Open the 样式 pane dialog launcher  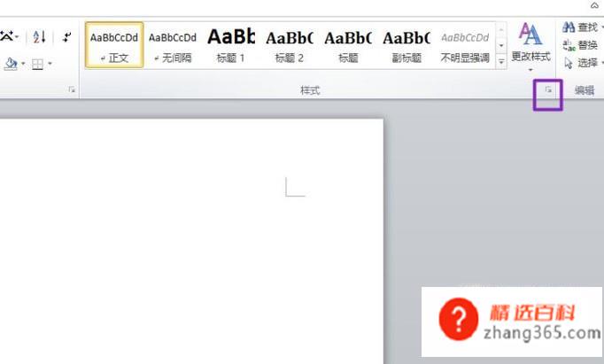[x=548, y=90]
